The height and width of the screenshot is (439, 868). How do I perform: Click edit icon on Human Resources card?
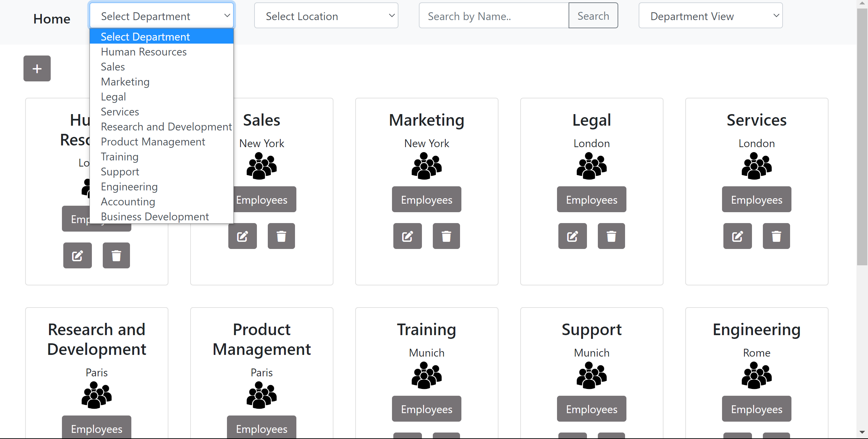(77, 255)
